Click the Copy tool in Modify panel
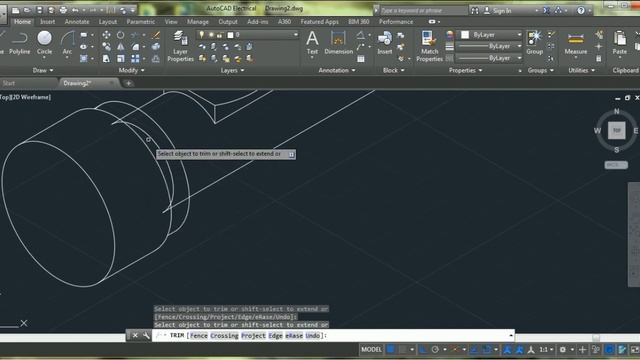The width and height of the screenshot is (640, 360). 106,47
